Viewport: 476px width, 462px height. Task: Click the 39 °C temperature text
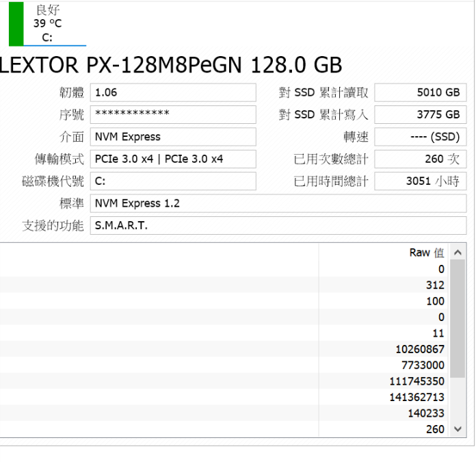coord(48,23)
